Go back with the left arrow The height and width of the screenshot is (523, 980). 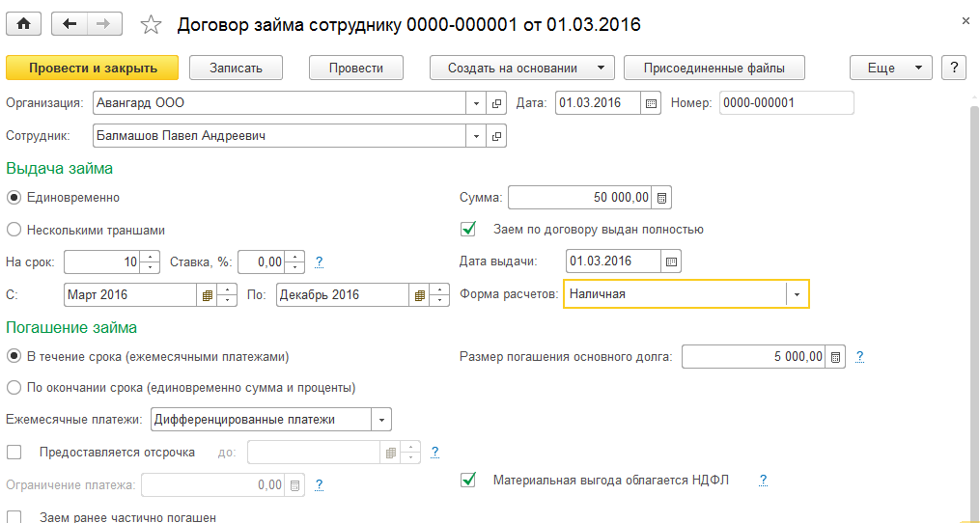click(x=69, y=24)
